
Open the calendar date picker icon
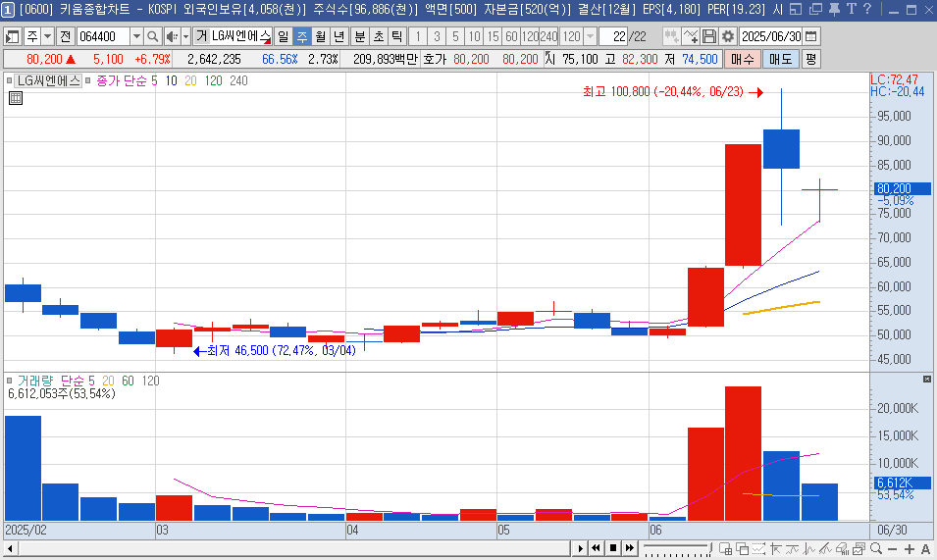click(x=810, y=36)
